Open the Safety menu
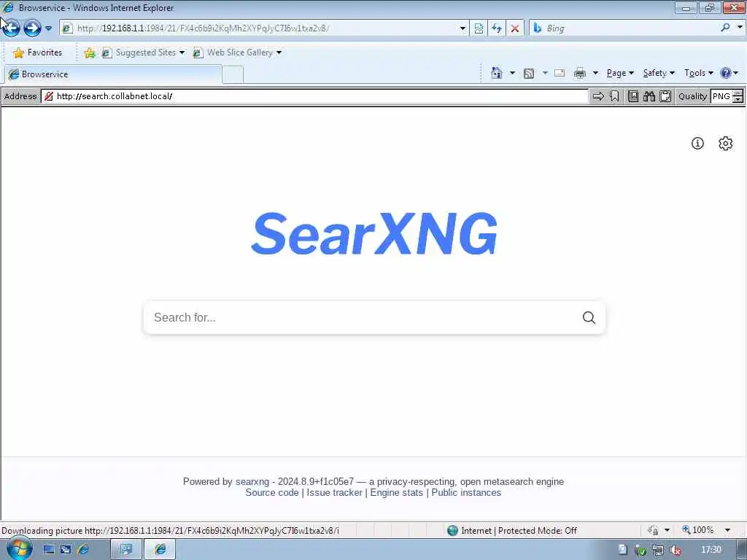The width and height of the screenshot is (747, 560). pos(659,73)
